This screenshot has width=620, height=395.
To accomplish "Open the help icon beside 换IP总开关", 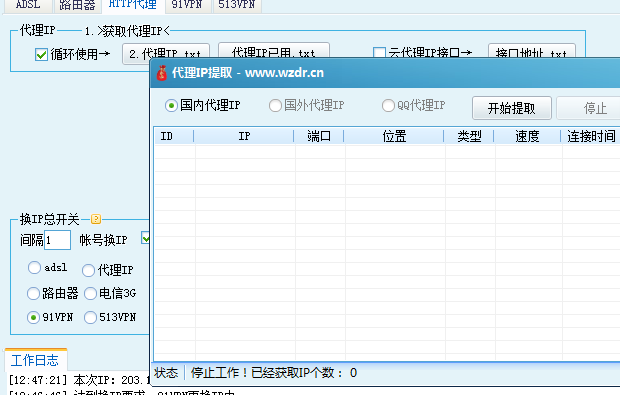I will [96, 219].
